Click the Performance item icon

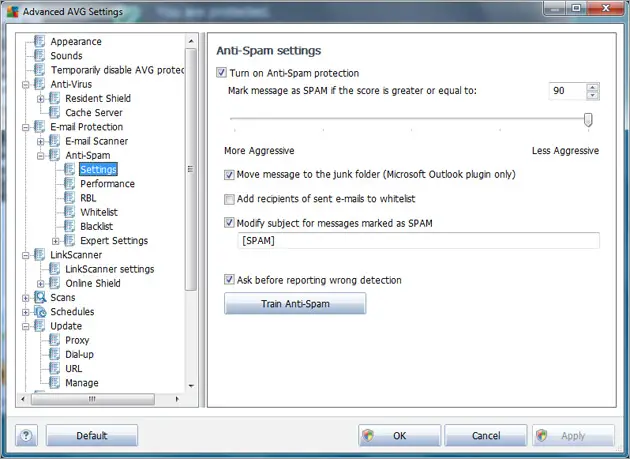[69, 184]
